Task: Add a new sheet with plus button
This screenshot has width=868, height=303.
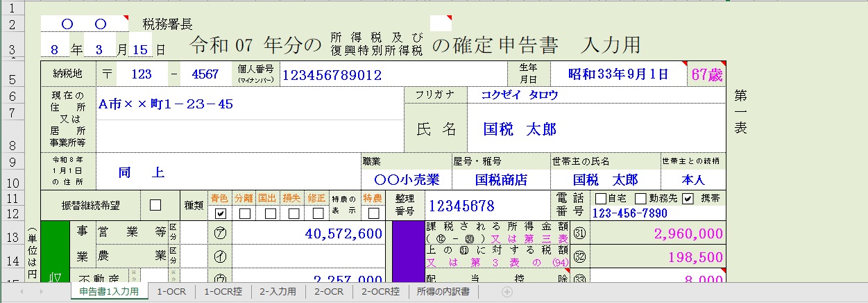Action: pyautogui.click(x=507, y=292)
